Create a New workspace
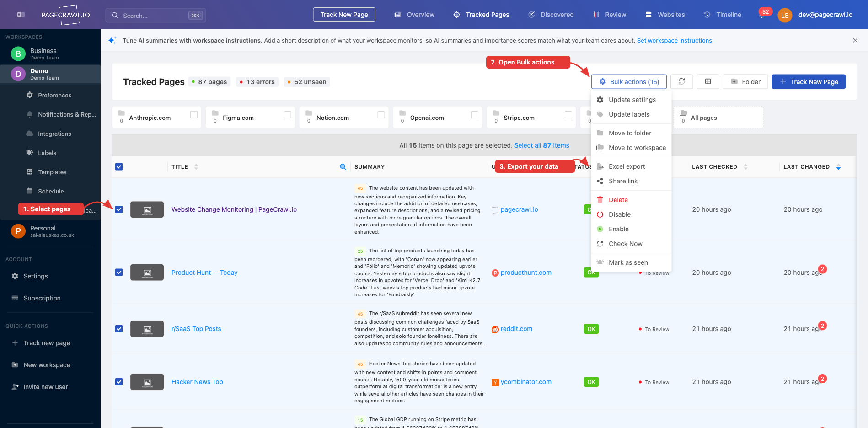The image size is (868, 428). [47, 365]
